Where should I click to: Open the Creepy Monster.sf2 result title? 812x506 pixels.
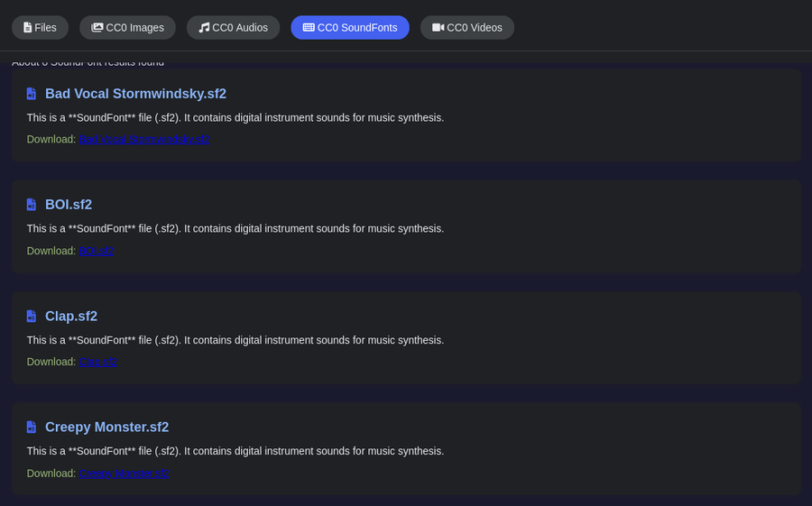106,428
